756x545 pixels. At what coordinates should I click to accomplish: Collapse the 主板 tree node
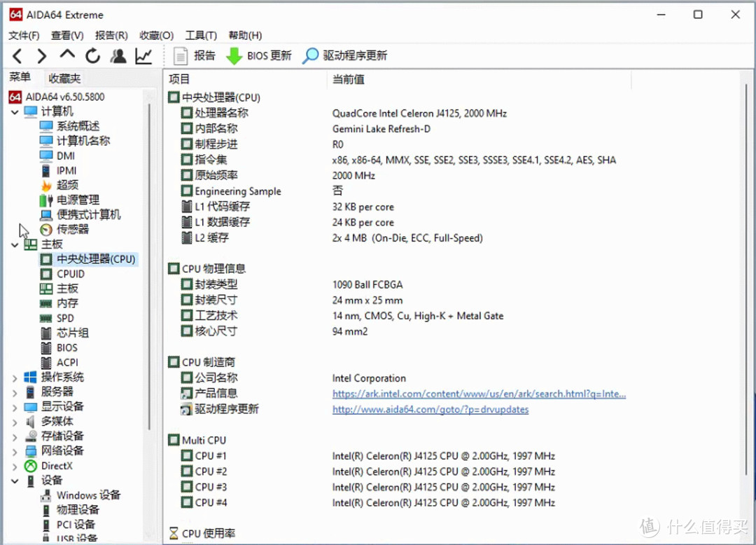click(15, 244)
